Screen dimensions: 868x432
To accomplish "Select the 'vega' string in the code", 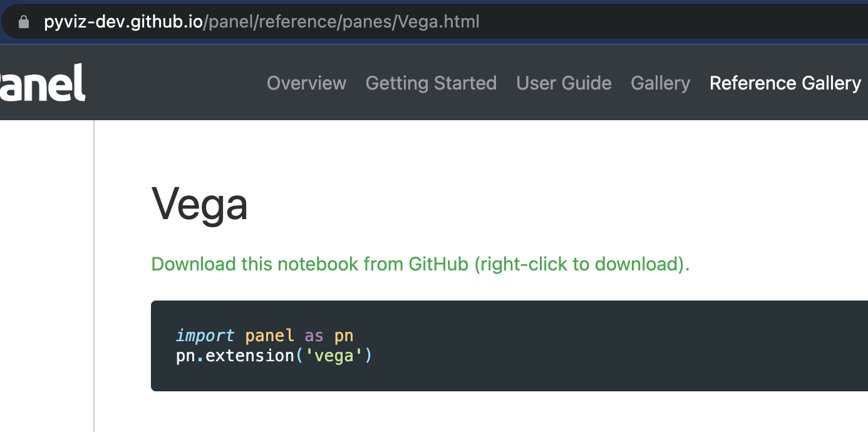I will [x=334, y=356].
